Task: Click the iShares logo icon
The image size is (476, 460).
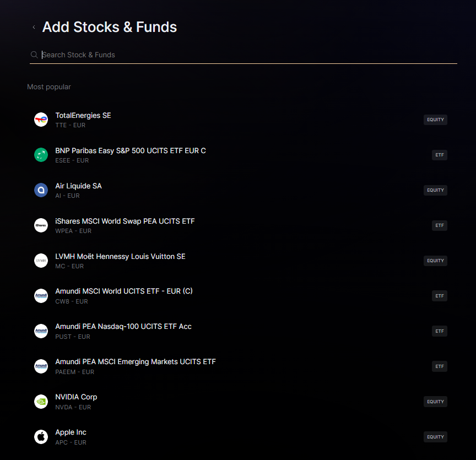Action: point(41,225)
